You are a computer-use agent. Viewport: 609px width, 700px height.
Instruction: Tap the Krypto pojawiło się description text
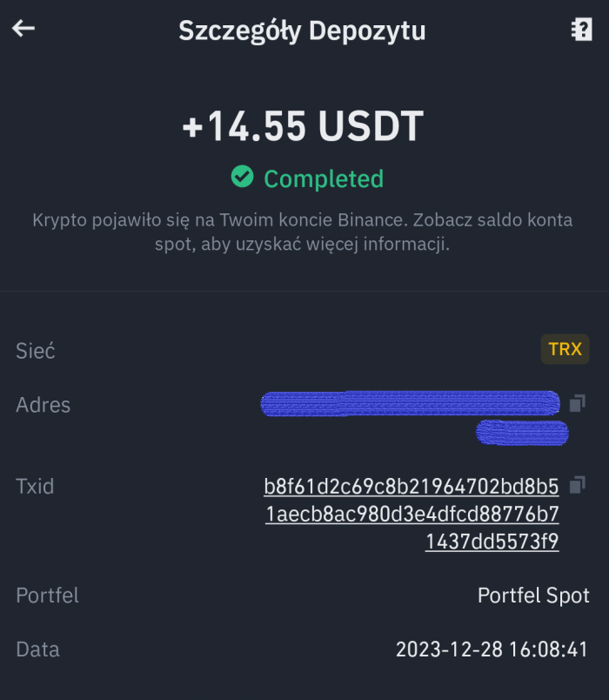click(x=303, y=232)
